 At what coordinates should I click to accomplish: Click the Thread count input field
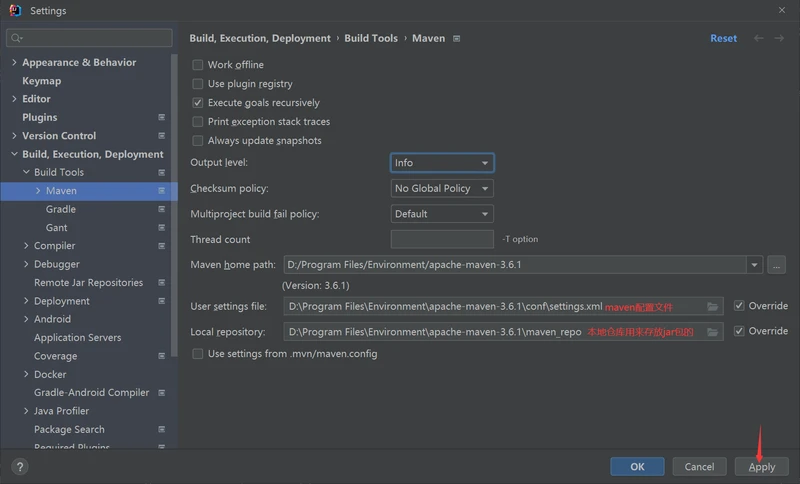pyautogui.click(x=442, y=240)
